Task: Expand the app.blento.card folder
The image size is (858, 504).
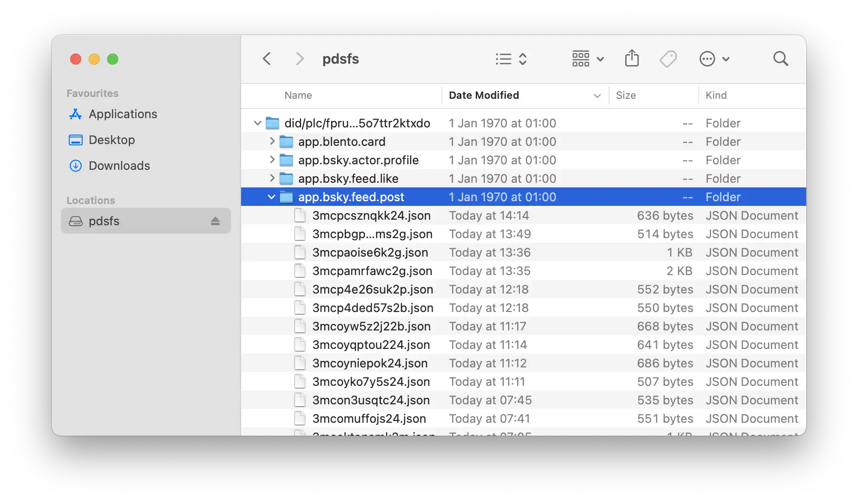Action: point(272,141)
